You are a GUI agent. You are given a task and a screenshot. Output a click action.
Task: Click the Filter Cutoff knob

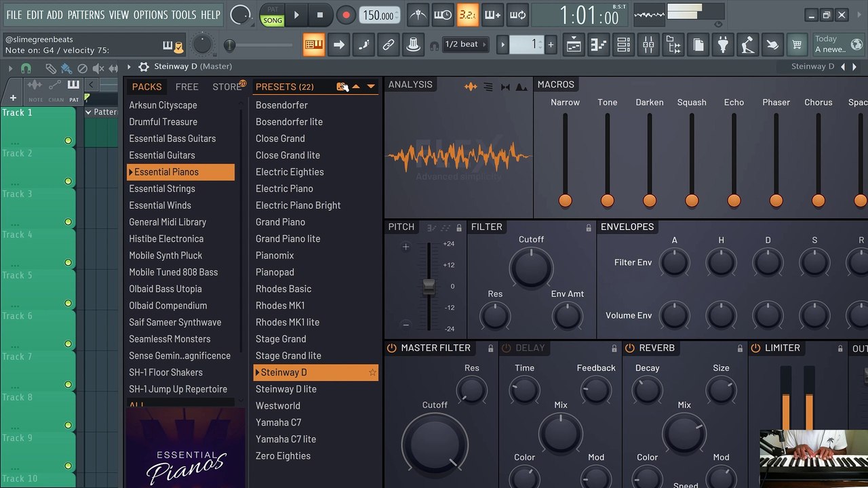click(531, 267)
